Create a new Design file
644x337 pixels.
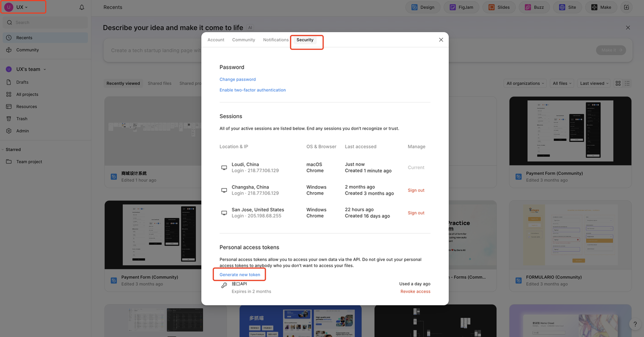point(423,8)
